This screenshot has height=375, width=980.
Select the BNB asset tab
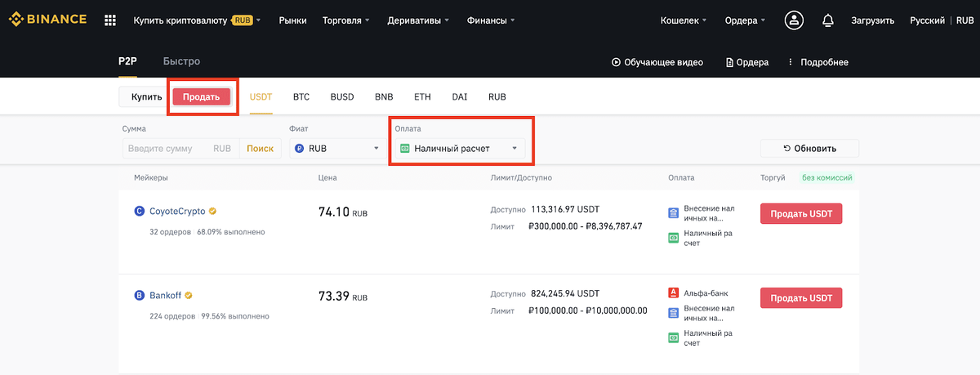[384, 96]
